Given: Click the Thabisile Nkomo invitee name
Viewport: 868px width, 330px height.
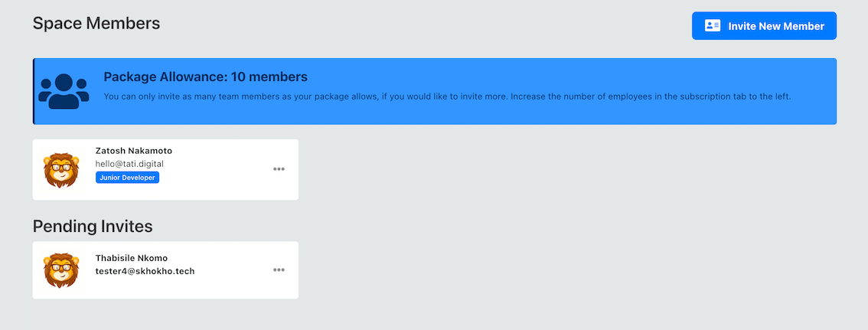Looking at the screenshot, I should point(131,258).
